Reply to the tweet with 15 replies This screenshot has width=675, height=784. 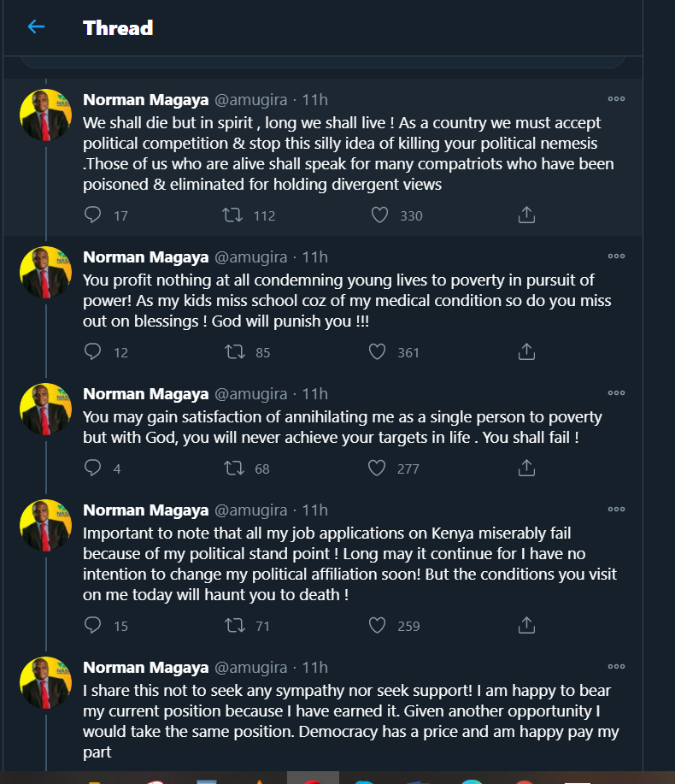93,625
